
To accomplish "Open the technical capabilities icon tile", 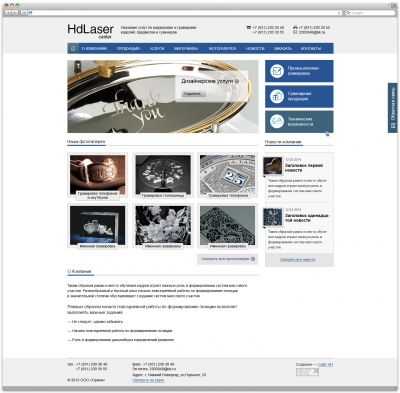I will [x=277, y=122].
